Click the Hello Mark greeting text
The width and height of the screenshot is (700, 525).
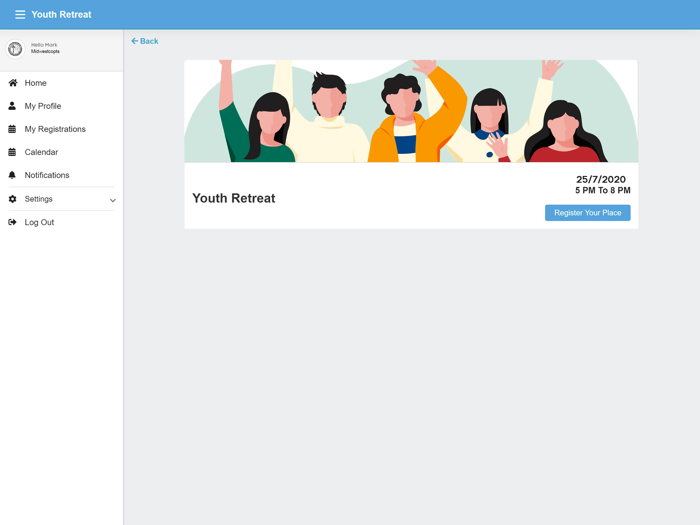point(44,45)
